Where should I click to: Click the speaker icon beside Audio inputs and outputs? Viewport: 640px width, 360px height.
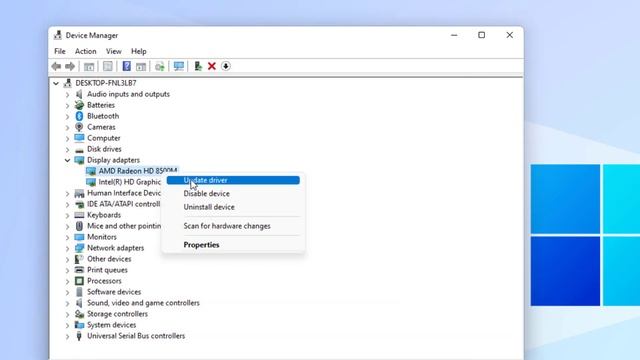[79, 94]
